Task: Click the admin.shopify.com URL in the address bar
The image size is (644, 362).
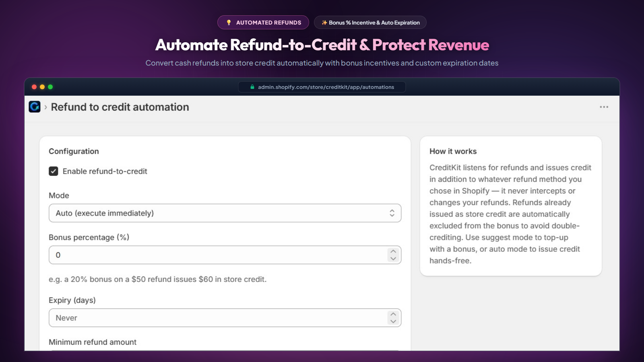Action: (326, 87)
